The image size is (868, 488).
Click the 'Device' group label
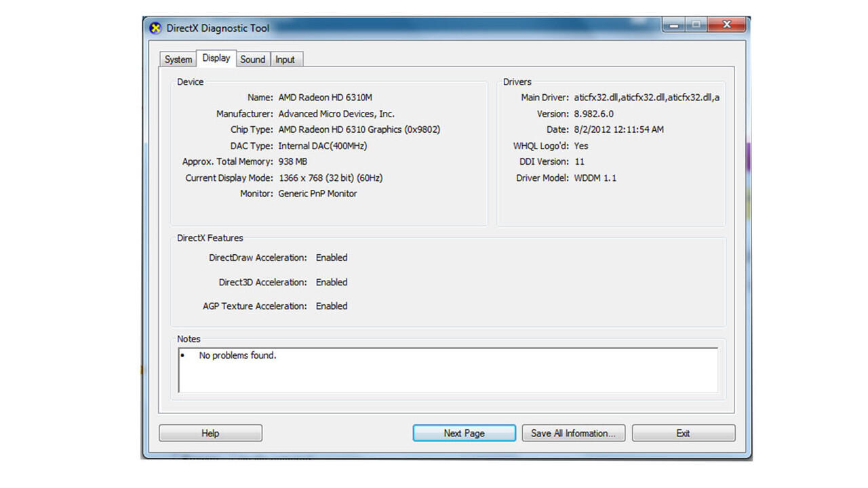tap(190, 82)
